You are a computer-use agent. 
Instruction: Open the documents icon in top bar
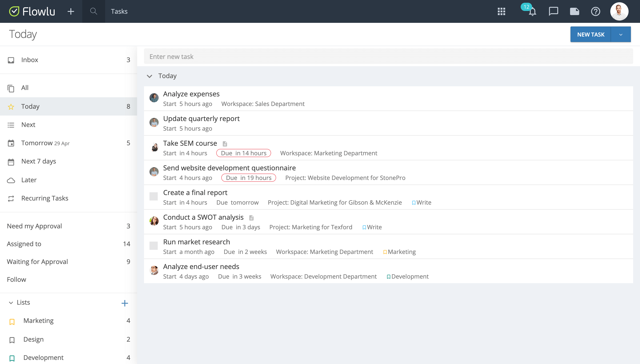coord(574,11)
